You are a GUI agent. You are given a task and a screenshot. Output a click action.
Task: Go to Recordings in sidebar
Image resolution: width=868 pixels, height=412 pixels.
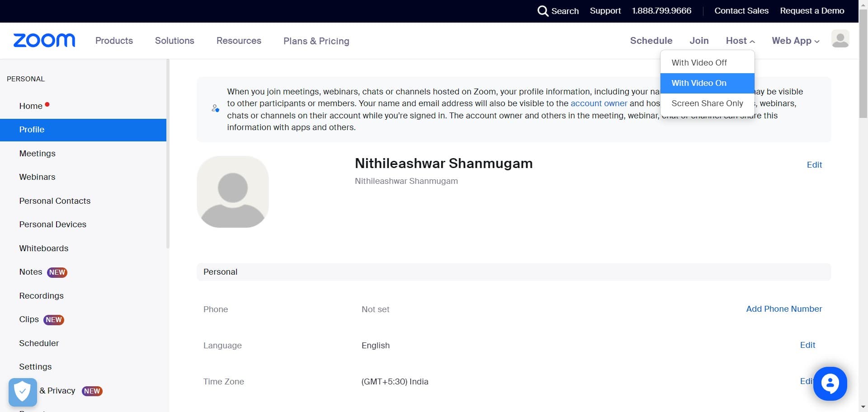(x=42, y=296)
